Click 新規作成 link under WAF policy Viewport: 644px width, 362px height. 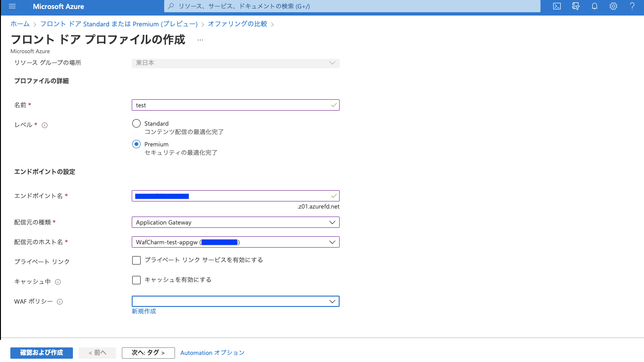click(144, 311)
